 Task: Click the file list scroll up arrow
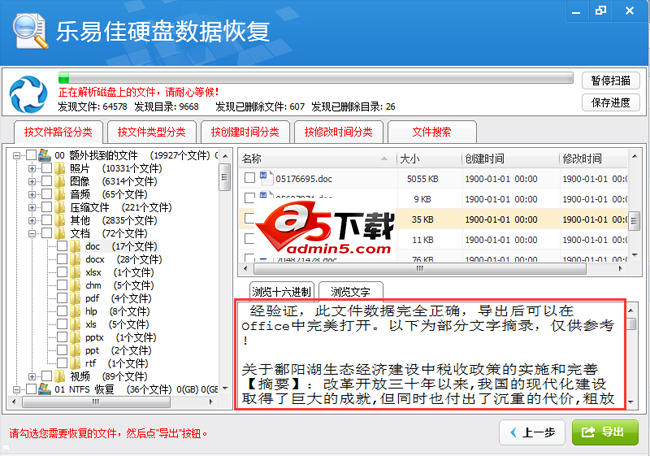(634, 156)
